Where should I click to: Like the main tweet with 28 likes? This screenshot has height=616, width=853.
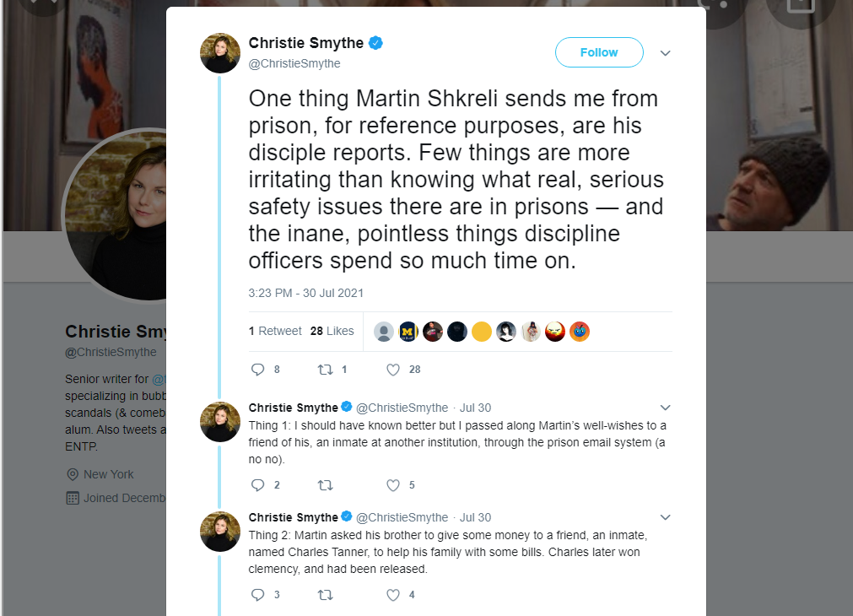393,370
